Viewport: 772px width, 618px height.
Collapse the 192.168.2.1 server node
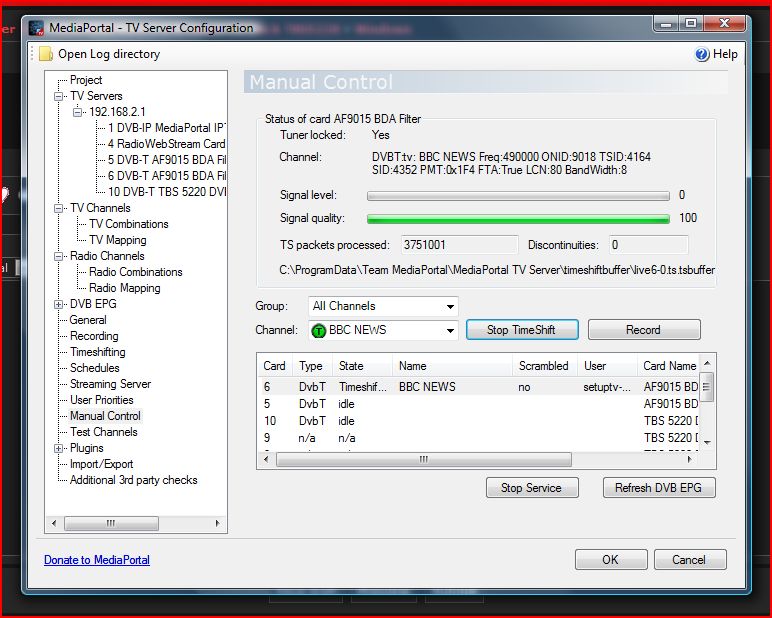[x=77, y=112]
